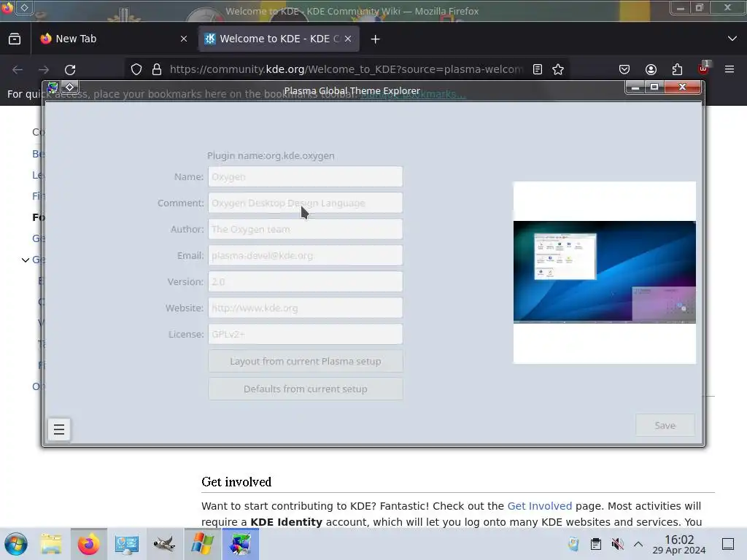Focus the Website input field
The height and width of the screenshot is (560, 747).
(306, 308)
